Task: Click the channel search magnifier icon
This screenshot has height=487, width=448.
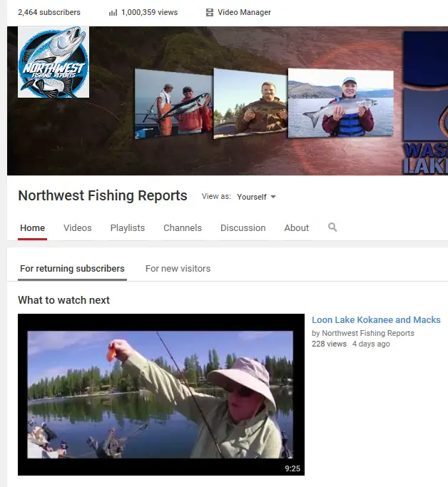Action: click(332, 227)
